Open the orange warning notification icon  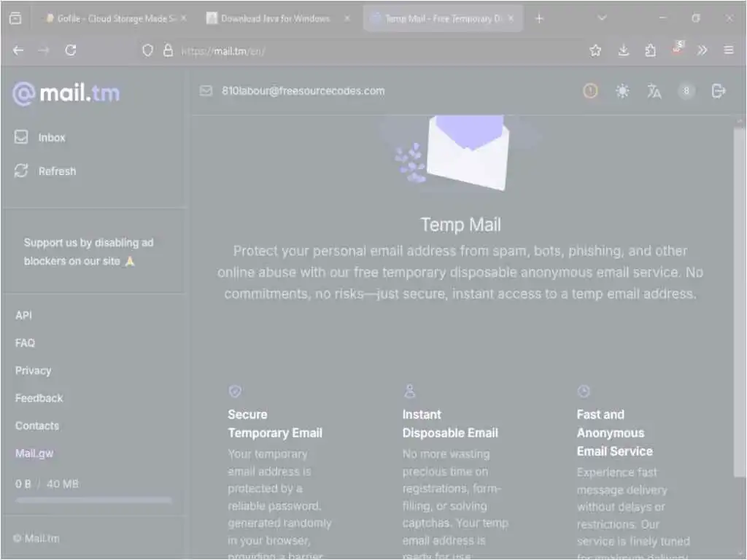[590, 90]
